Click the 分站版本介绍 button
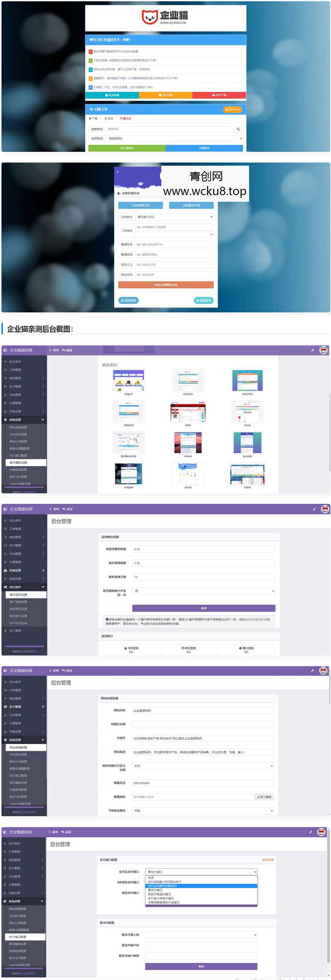331x980 pixels. click(x=191, y=205)
